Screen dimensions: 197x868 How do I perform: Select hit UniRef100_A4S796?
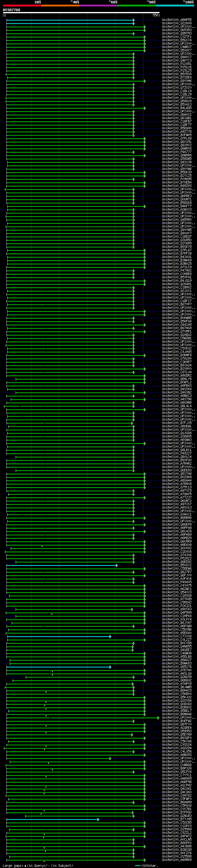[x=177, y=399]
